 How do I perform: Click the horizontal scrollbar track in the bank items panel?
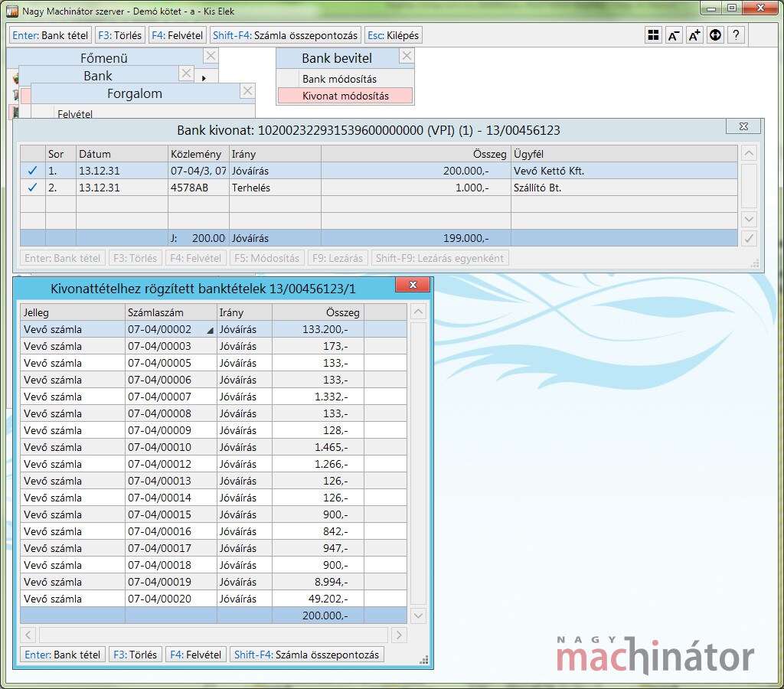(214, 635)
